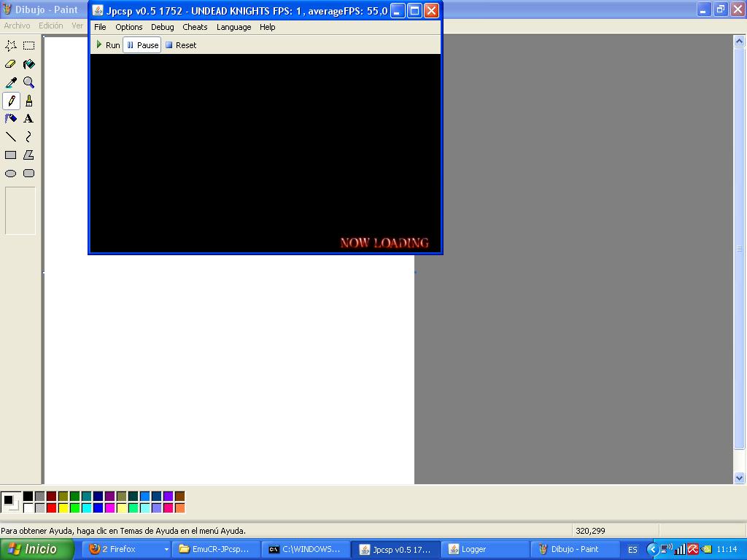Activate the Text tool
This screenshot has width=747, height=560.
coord(28,119)
